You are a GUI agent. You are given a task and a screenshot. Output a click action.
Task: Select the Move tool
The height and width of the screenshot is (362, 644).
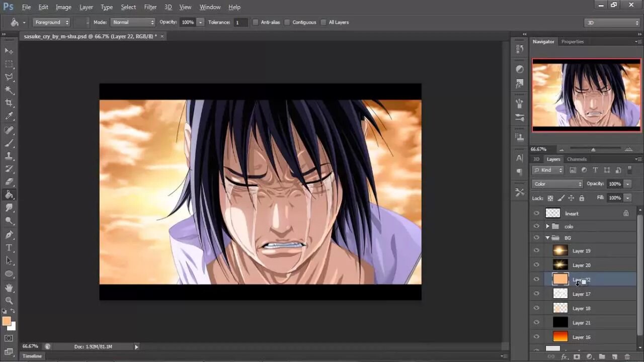[x=9, y=51]
